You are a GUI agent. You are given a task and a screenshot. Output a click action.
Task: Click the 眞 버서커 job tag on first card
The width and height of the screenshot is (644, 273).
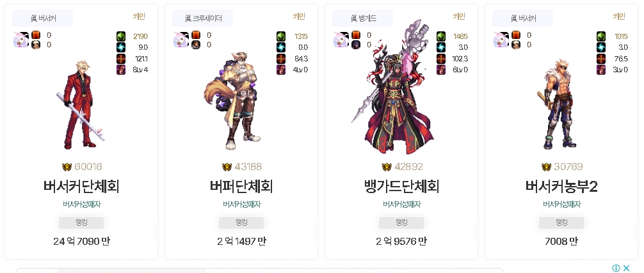pyautogui.click(x=43, y=18)
